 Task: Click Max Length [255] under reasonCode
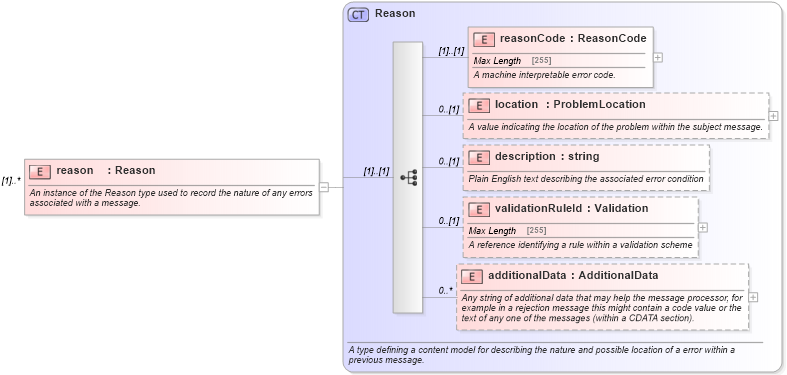tap(512, 61)
